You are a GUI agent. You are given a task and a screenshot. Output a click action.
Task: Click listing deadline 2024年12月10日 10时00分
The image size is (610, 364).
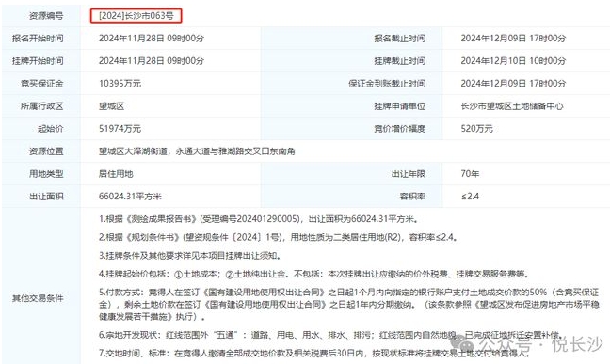[513, 61]
